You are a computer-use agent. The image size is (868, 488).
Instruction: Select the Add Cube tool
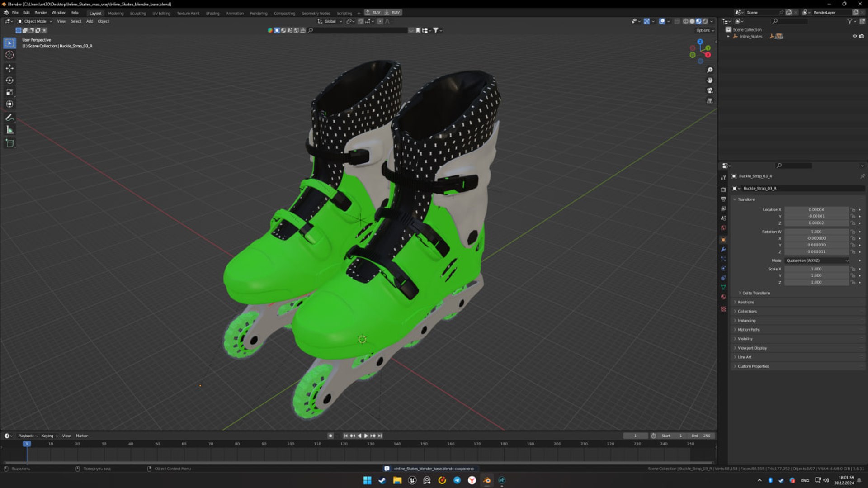point(9,143)
